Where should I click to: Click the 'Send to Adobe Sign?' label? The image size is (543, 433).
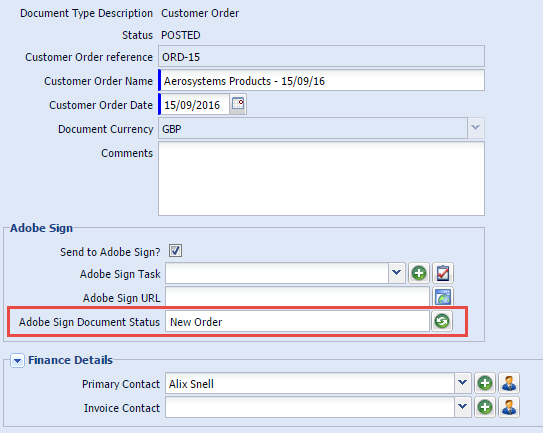(x=110, y=252)
